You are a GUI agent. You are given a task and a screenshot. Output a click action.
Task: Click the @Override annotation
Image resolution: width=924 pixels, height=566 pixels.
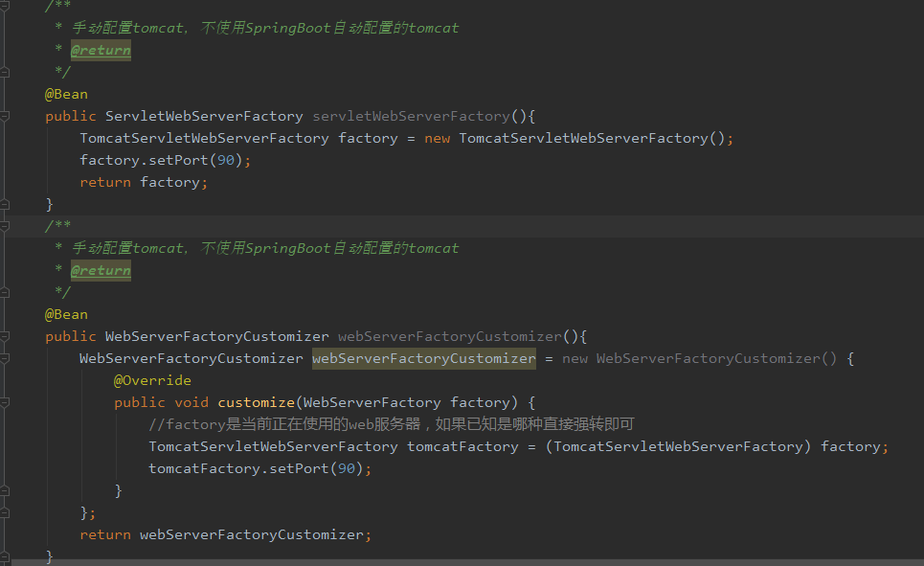pyautogui.click(x=152, y=380)
